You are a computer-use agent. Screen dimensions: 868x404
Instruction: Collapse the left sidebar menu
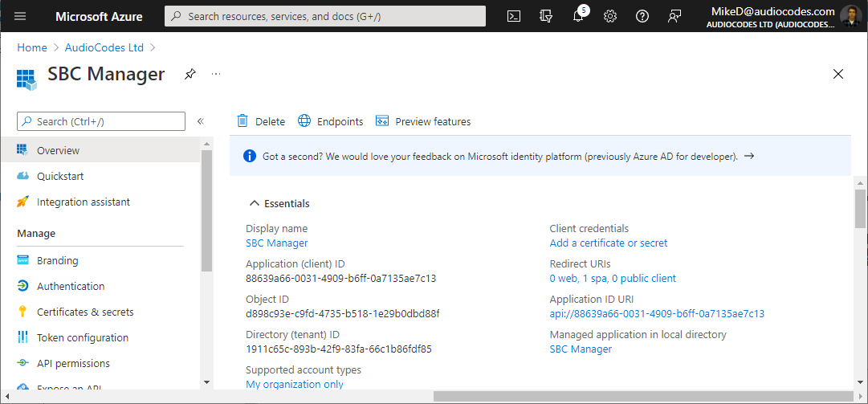[201, 121]
